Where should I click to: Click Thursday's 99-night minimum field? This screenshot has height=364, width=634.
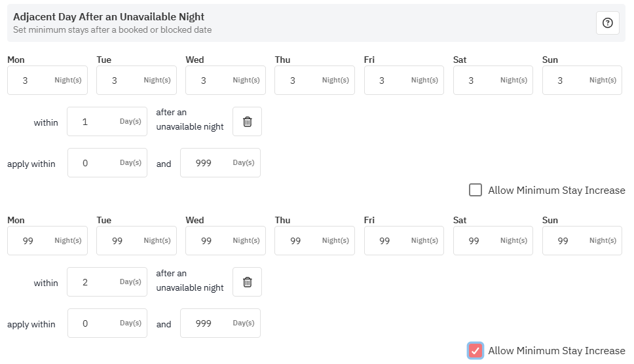[314, 241]
